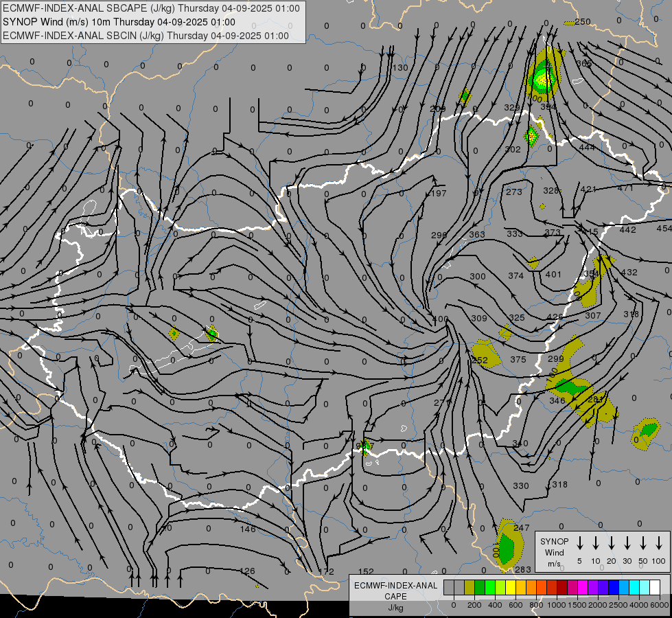Click the map value 454
The width and height of the screenshot is (672, 618).
(664, 228)
